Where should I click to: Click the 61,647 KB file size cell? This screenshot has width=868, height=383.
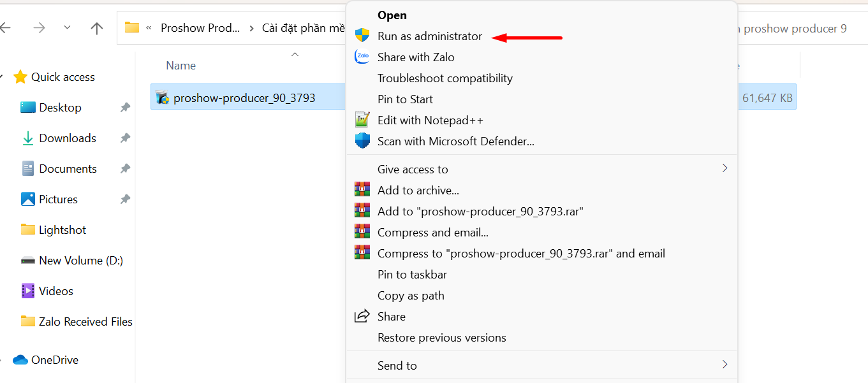pos(767,98)
